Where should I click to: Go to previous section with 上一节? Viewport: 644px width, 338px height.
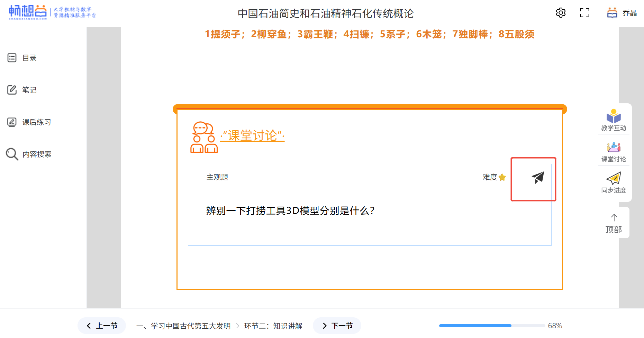102,326
